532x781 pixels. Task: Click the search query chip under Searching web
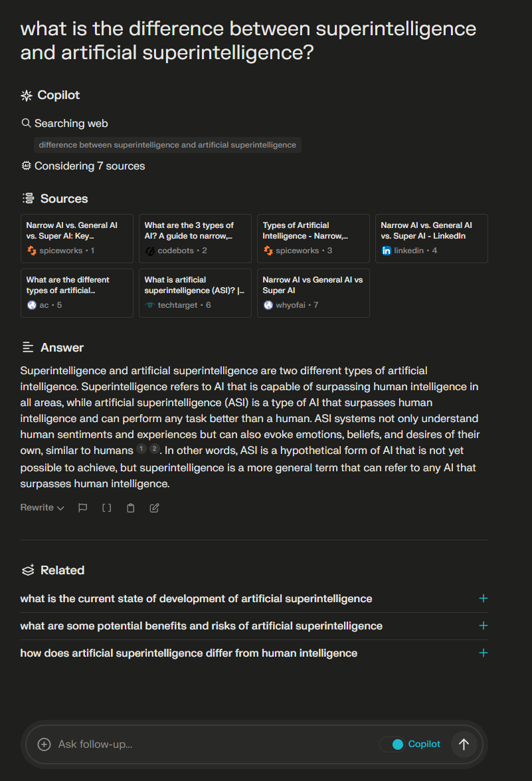tap(167, 145)
